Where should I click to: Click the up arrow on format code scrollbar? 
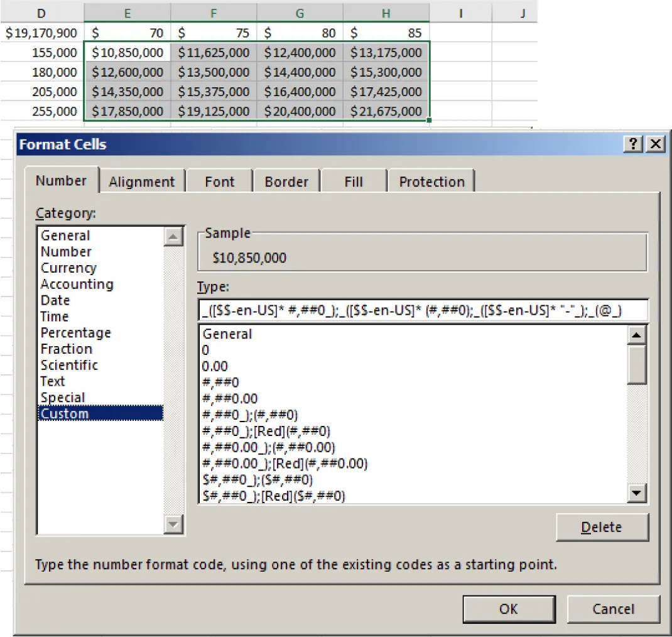click(x=637, y=334)
